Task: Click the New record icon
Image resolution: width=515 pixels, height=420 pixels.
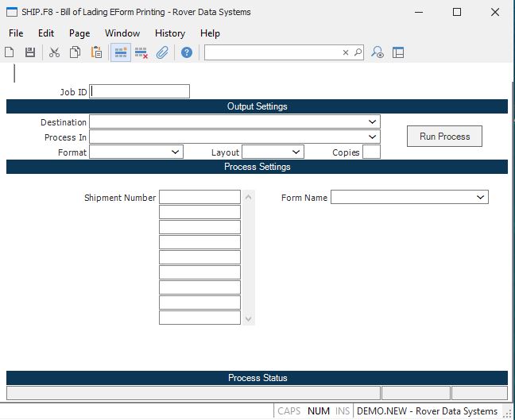Action: (10, 52)
